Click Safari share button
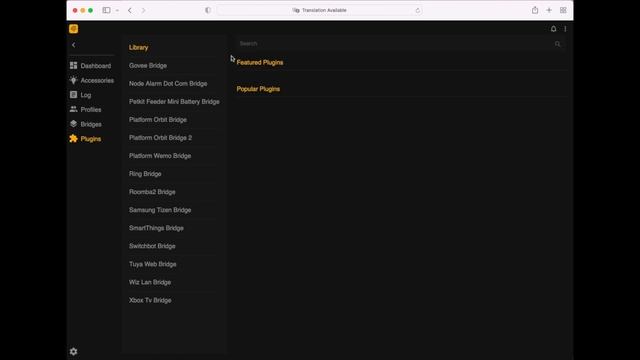 535,10
